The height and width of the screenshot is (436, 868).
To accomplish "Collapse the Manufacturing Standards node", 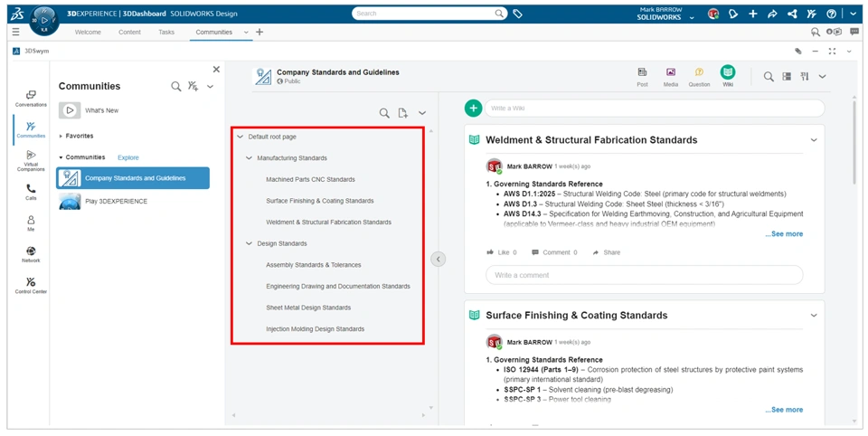I will point(250,158).
